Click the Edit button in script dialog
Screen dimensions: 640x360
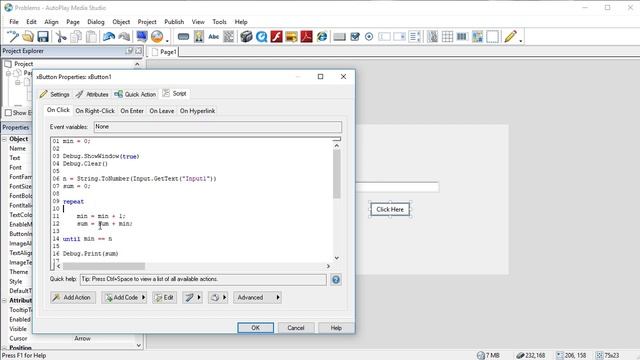pyautogui.click(x=164, y=298)
